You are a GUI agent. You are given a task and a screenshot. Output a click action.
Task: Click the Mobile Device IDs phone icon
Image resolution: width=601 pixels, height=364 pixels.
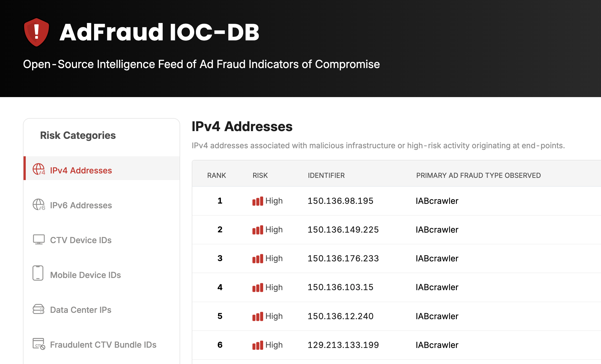pyautogui.click(x=39, y=274)
